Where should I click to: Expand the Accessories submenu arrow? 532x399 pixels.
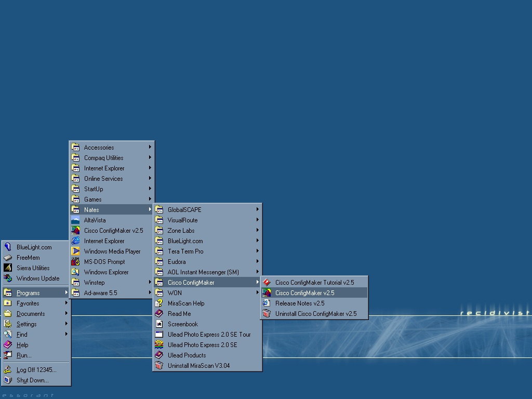[x=150, y=147]
